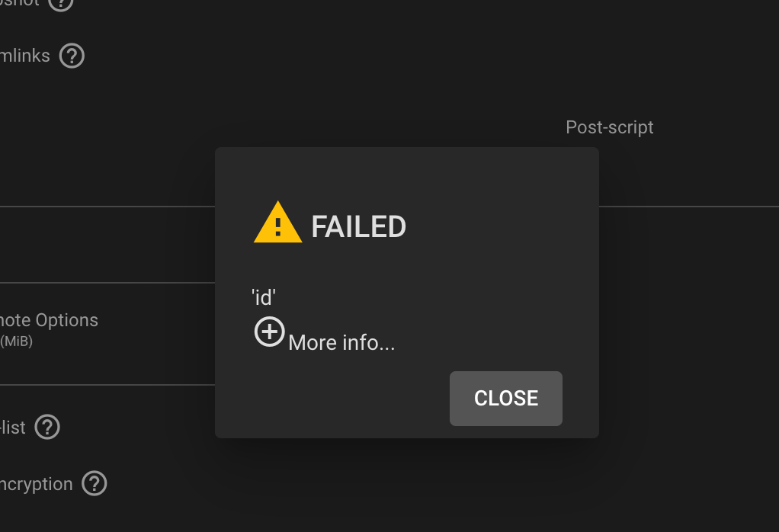Click the Remote Options section label

pyautogui.click(x=50, y=320)
